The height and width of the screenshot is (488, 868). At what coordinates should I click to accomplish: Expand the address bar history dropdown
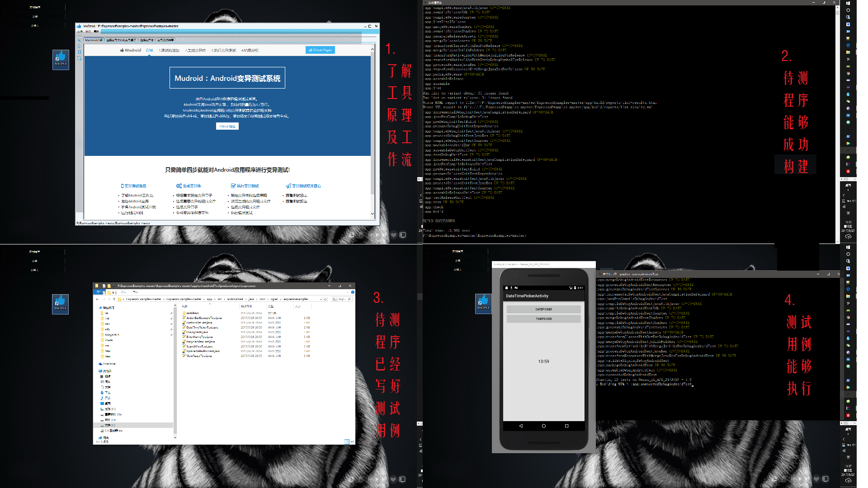click(321, 299)
